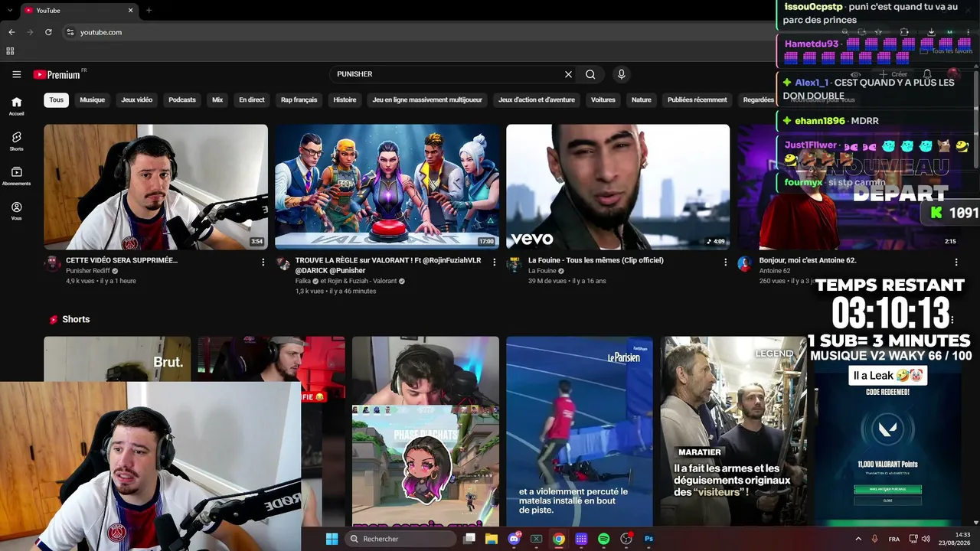
Task: Open the PHASE D'ACHATS short
Action: coord(426,431)
